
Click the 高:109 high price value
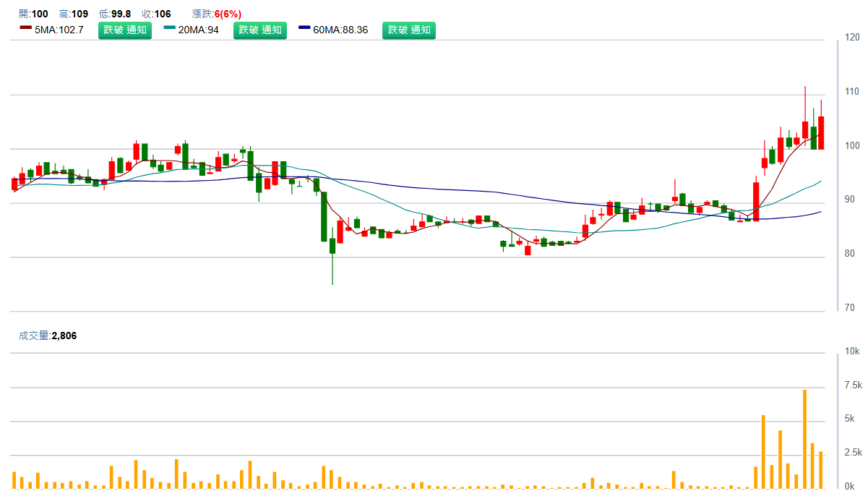click(73, 14)
